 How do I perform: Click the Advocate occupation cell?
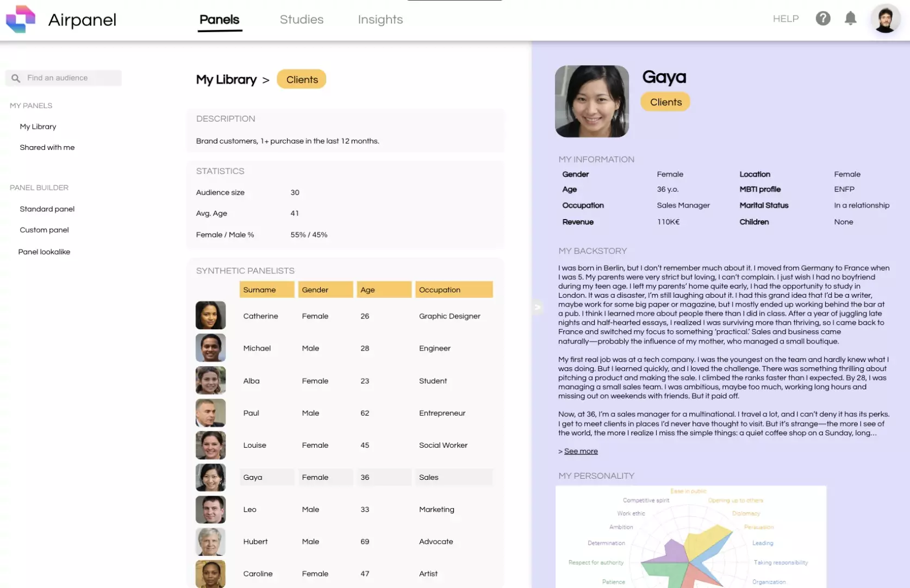[x=436, y=542]
